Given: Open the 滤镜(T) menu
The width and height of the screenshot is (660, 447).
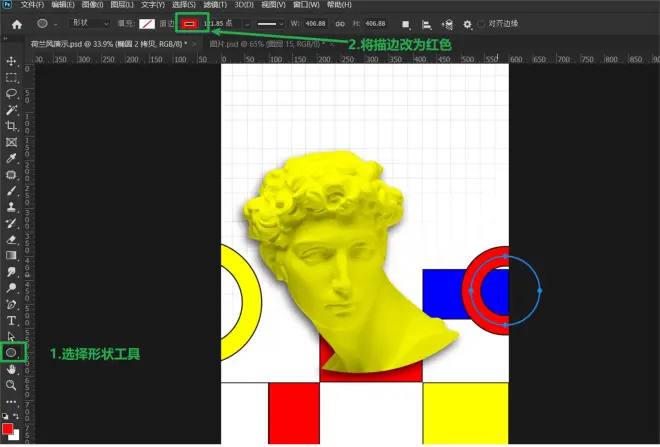Looking at the screenshot, I should [215, 5].
